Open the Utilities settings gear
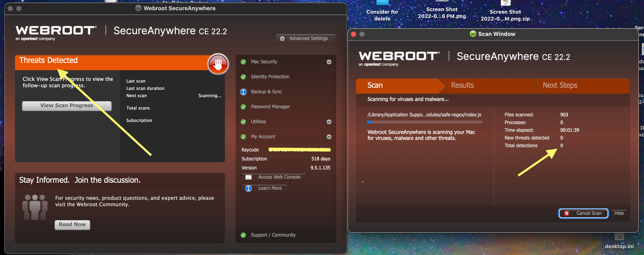Image resolution: width=644 pixels, height=255 pixels. (329, 122)
